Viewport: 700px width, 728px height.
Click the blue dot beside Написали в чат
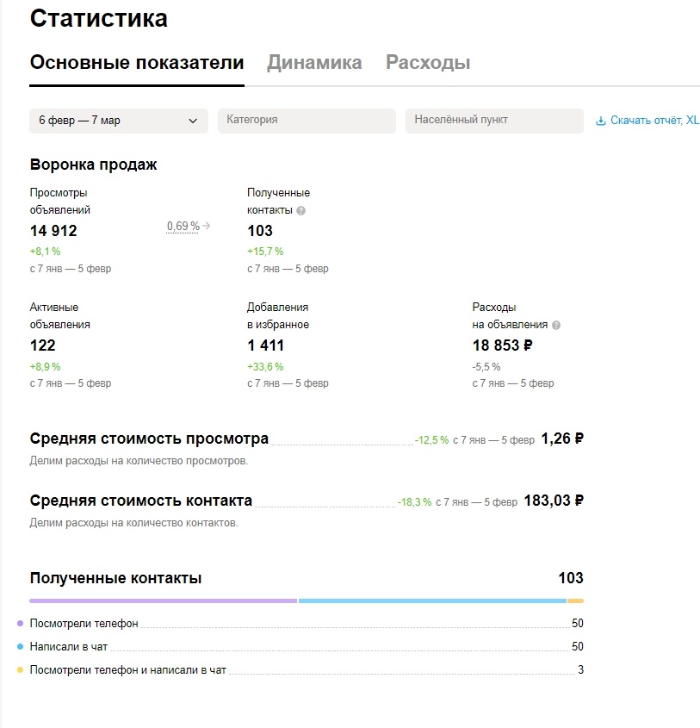(x=20, y=647)
